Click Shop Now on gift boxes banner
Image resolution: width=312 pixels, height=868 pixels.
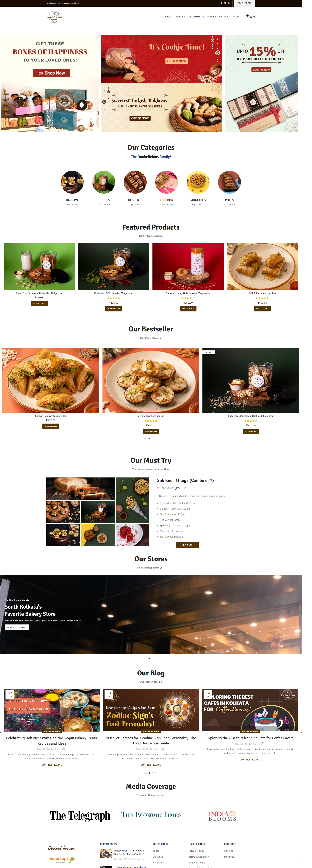point(51,73)
